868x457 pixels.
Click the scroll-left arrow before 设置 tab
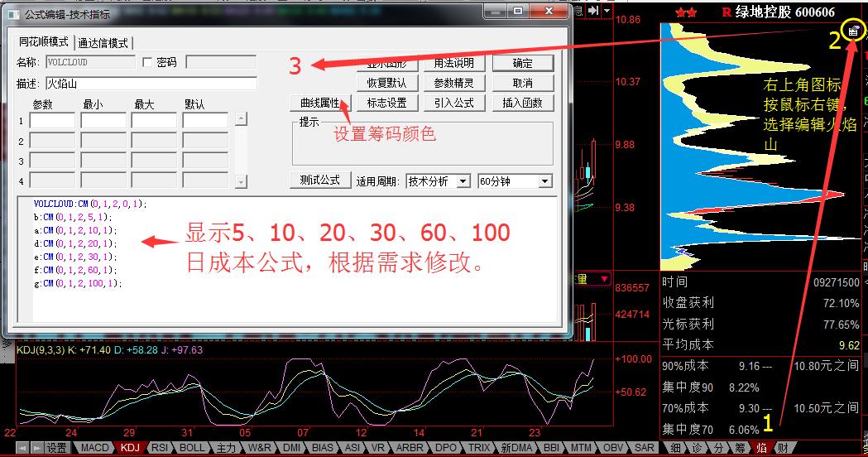click(23, 448)
